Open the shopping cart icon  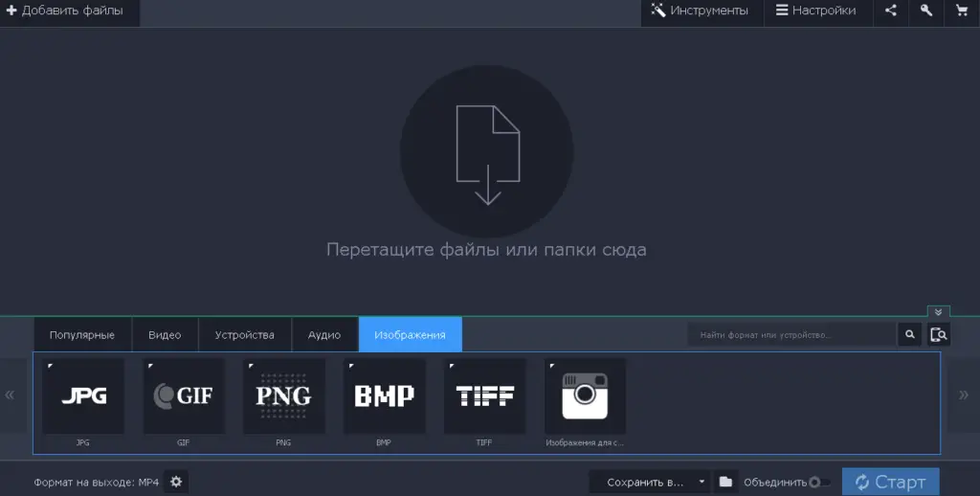(962, 11)
